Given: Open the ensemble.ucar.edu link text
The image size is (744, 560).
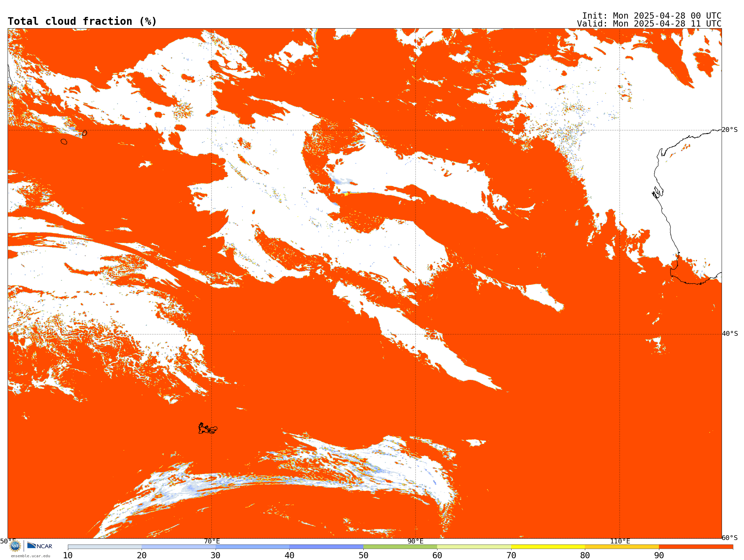Looking at the screenshot, I should (31, 556).
